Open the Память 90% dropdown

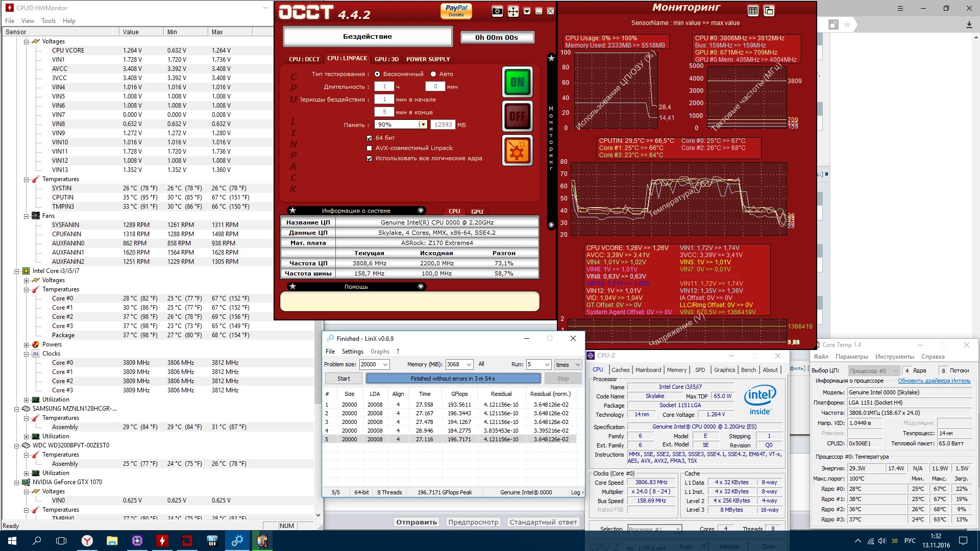(x=423, y=124)
